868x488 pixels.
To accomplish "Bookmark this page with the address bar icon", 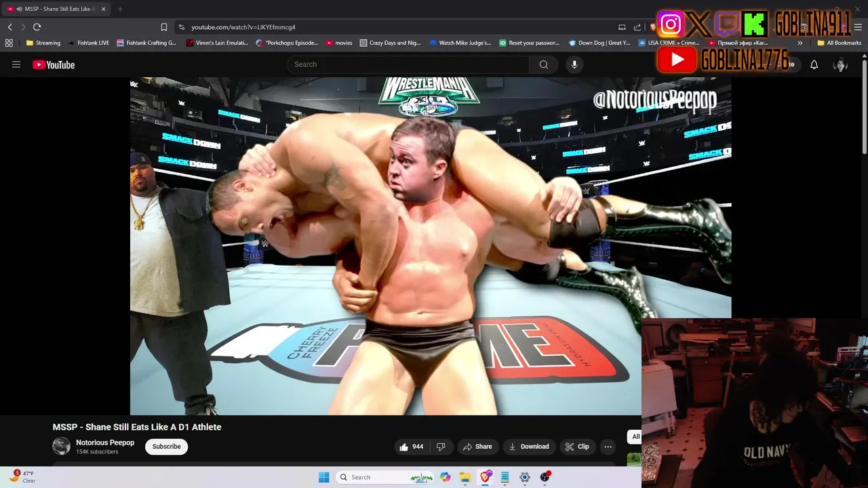I will click(x=163, y=27).
